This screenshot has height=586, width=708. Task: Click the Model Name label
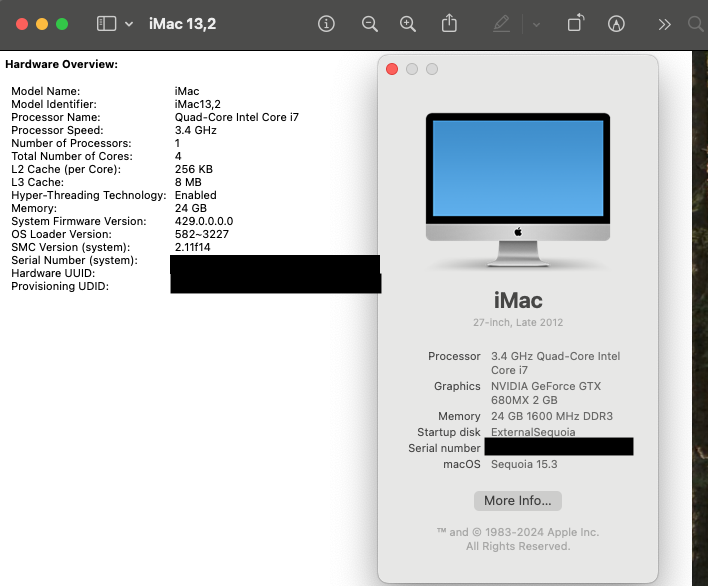point(46,91)
